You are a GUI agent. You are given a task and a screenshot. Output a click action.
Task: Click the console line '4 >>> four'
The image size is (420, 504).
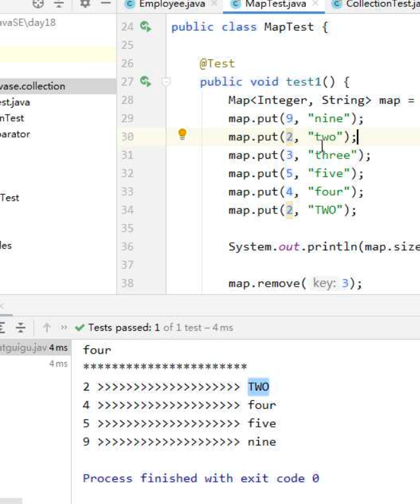tap(180, 405)
